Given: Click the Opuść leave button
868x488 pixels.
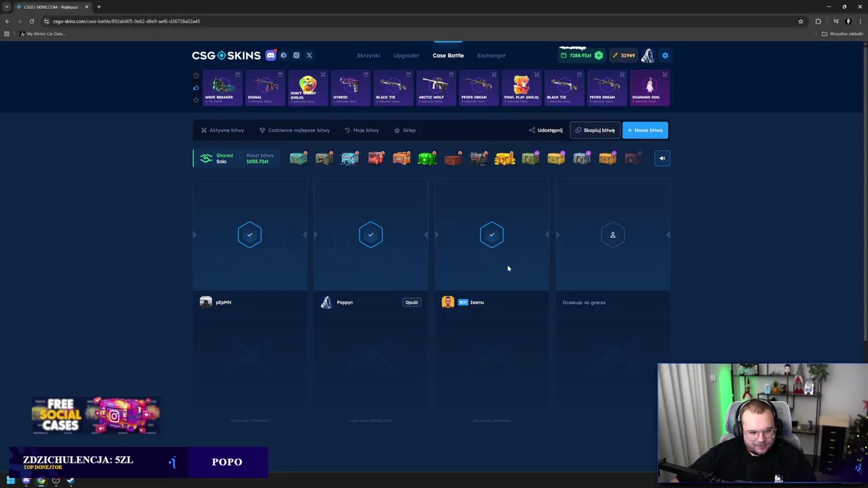Looking at the screenshot, I should (412, 302).
